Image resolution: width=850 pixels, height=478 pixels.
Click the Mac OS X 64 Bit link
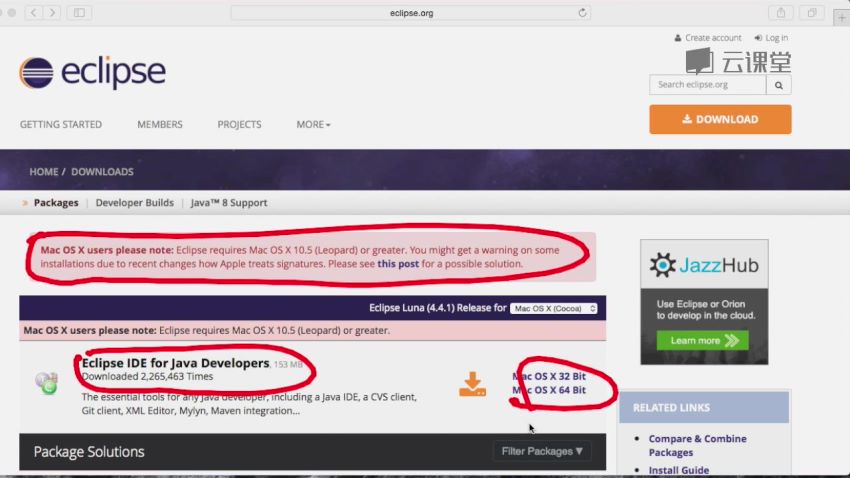(549, 390)
